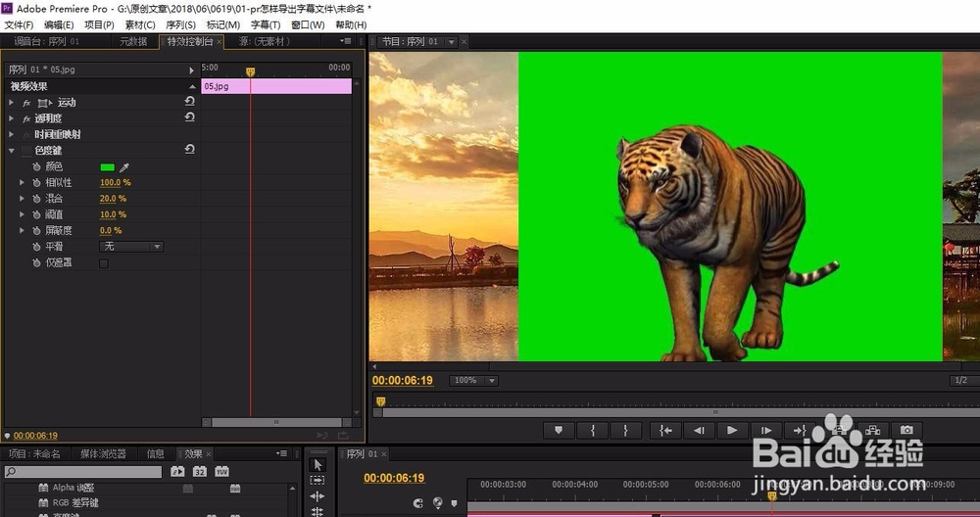Image resolution: width=980 pixels, height=517 pixels.
Task: Open effects panel flyout menu
Action: click(282, 453)
